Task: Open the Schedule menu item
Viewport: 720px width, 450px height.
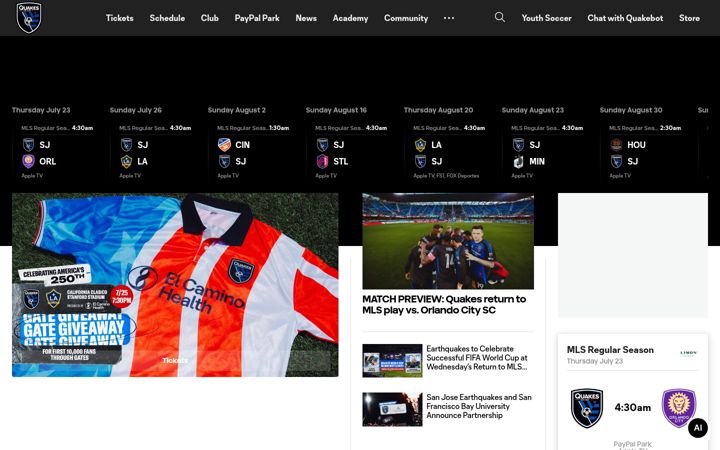Action: (x=167, y=18)
